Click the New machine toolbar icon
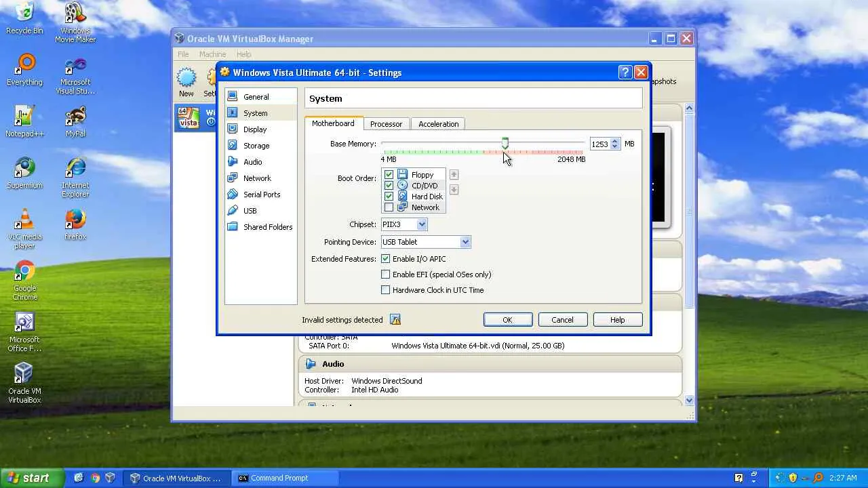The width and height of the screenshot is (868, 488). coord(186,83)
